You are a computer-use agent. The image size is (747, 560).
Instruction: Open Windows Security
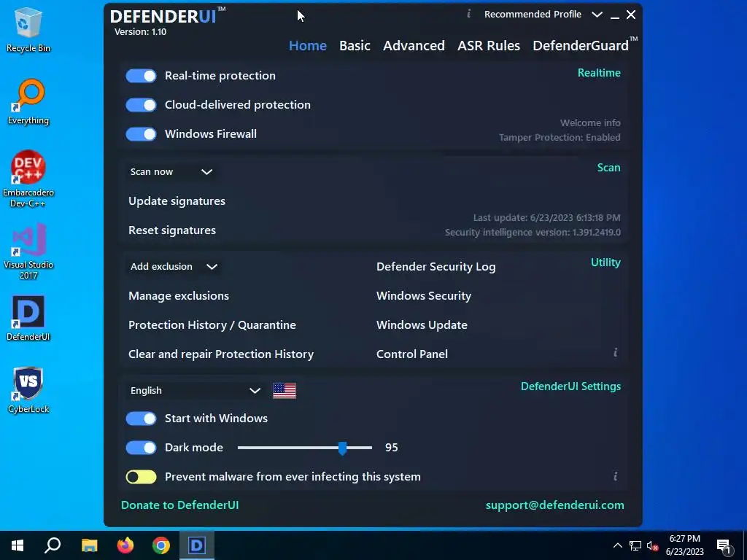[424, 296]
